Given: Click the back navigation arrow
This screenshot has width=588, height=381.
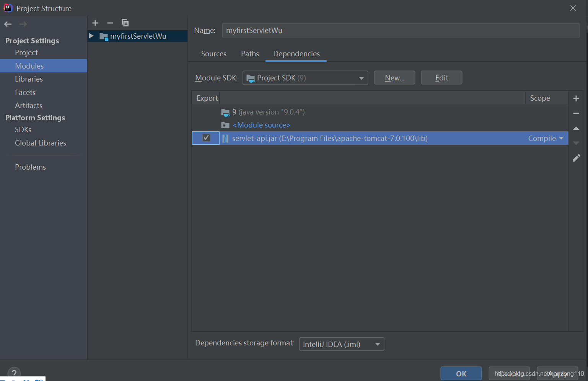Looking at the screenshot, I should pyautogui.click(x=8, y=24).
